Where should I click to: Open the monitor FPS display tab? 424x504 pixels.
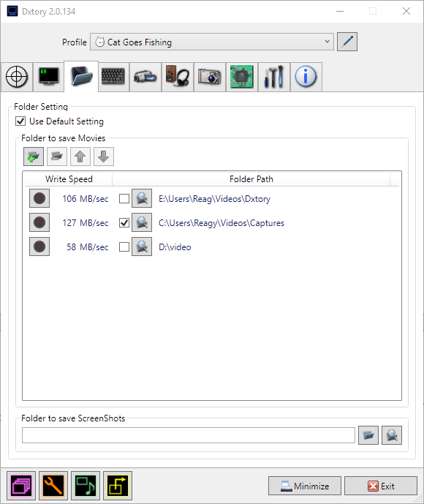tap(49, 77)
